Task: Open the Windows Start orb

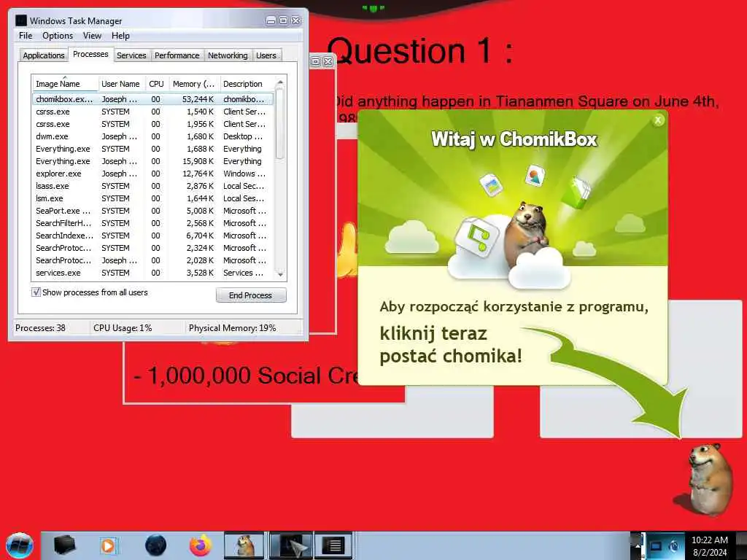Action: tap(20, 545)
